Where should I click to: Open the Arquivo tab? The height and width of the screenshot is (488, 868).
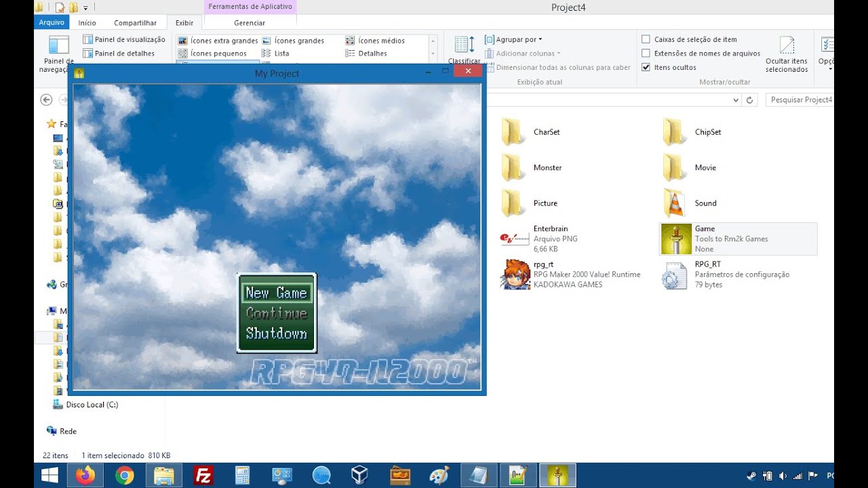[x=52, y=23]
